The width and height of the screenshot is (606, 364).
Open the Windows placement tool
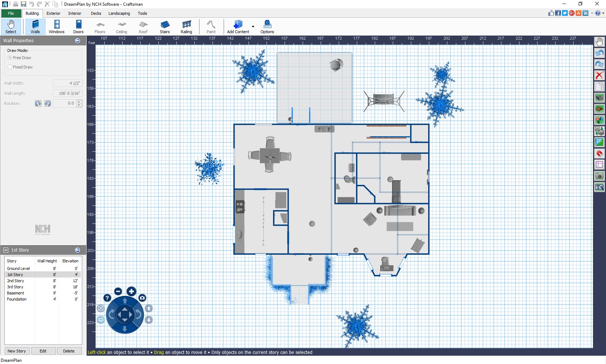pos(56,27)
